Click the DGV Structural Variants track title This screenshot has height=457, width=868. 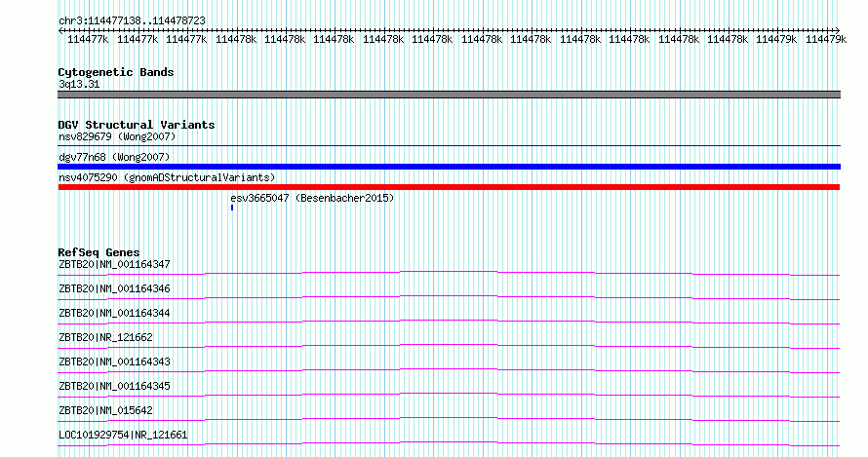pos(137,125)
